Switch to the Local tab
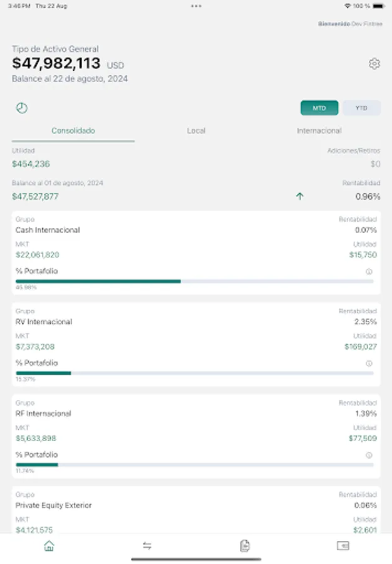This screenshot has height=564, width=392. point(196,131)
